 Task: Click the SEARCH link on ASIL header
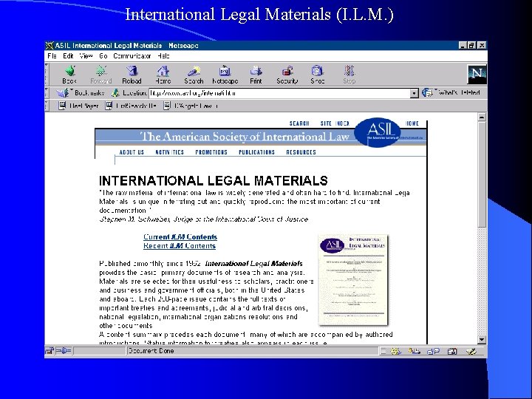pyautogui.click(x=299, y=123)
